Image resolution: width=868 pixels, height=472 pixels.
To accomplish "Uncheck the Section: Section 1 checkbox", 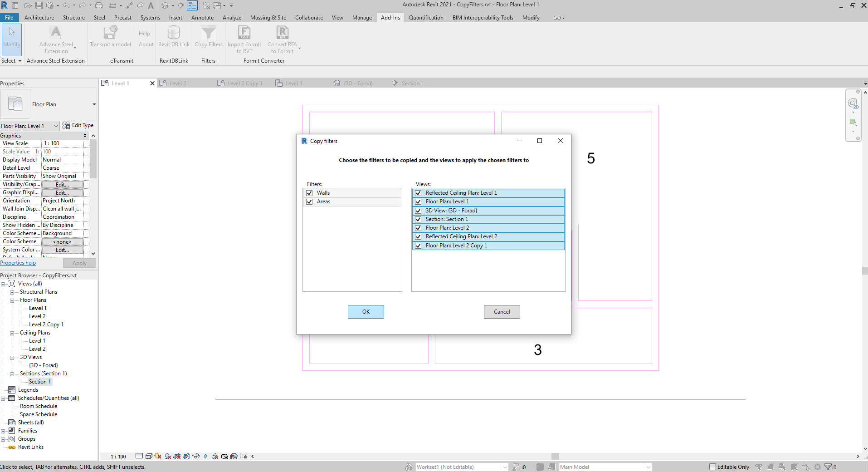I will click(x=418, y=219).
